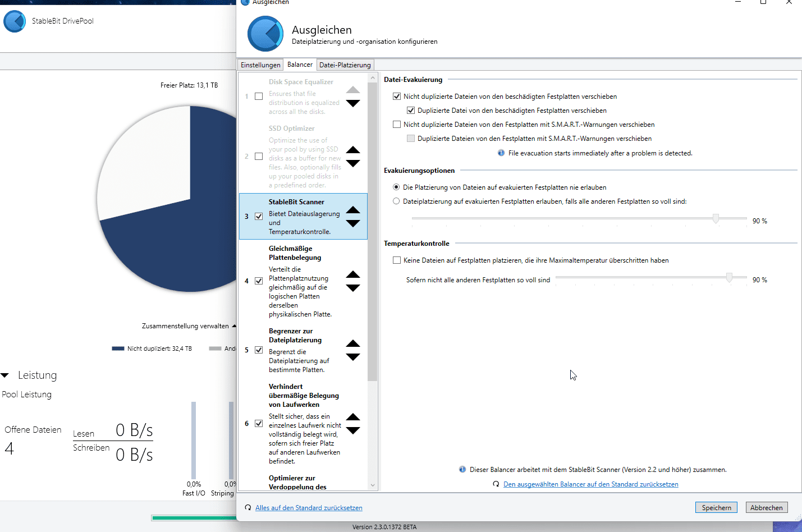Open Zusammenstellung verwalten menu
Image resolution: width=802 pixels, height=532 pixels.
click(189, 326)
